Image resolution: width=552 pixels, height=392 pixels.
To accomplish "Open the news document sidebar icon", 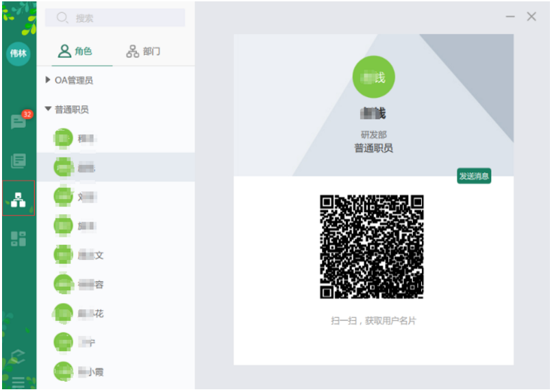I will [18, 161].
